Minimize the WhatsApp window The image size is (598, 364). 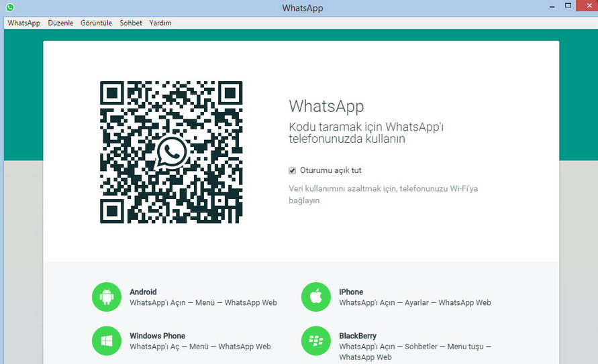click(552, 7)
